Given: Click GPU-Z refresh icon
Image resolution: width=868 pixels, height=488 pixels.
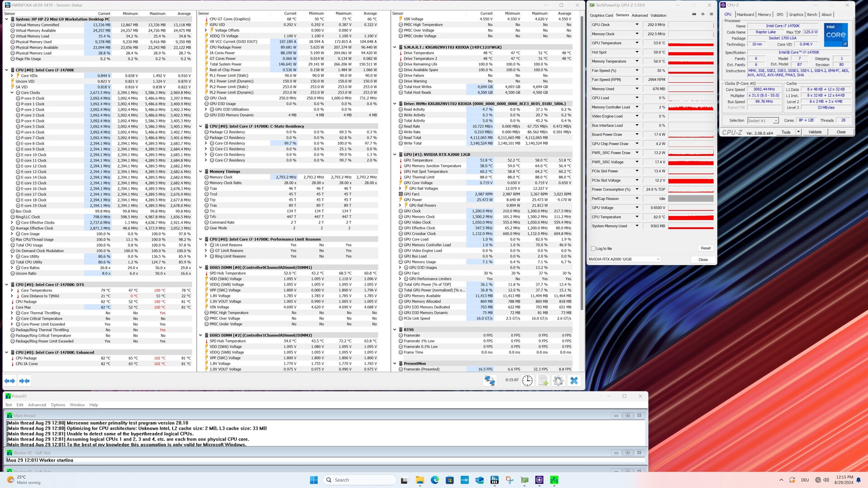Looking at the screenshot, I should pyautogui.click(x=703, y=14).
